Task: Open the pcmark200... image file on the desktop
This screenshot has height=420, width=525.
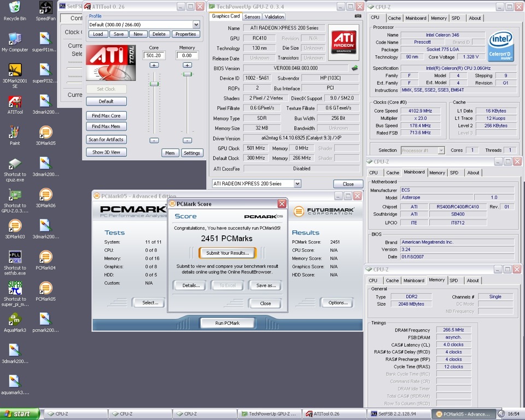Action: (x=45, y=322)
